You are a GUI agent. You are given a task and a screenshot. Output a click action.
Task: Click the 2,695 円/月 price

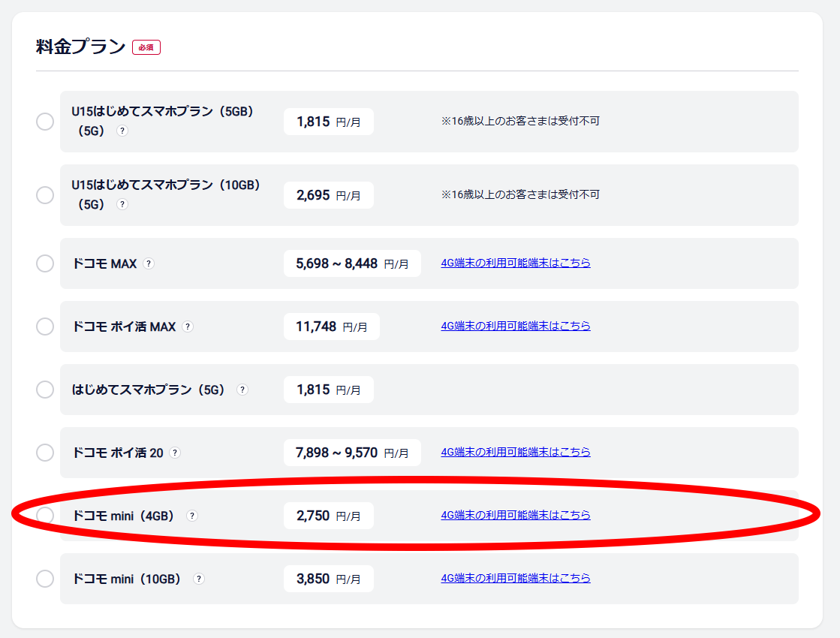pos(328,195)
